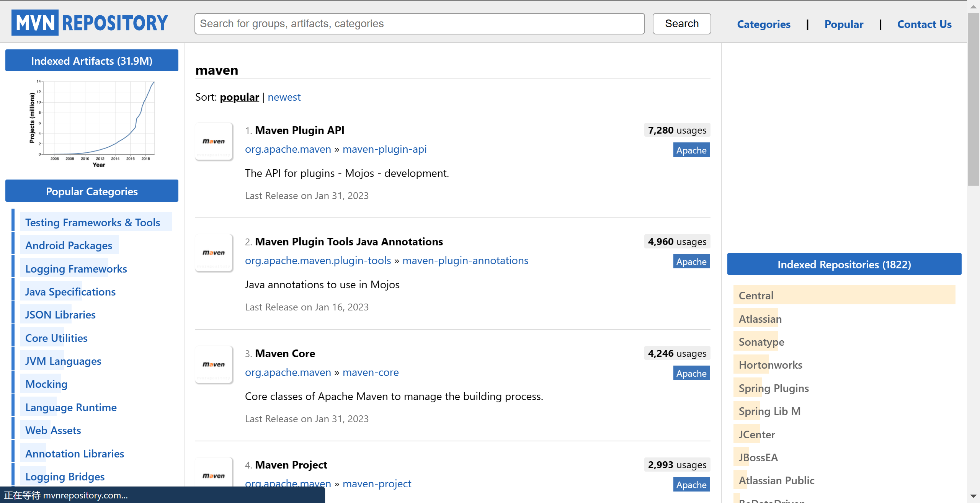Open Logging Bridges category
Screen dimensions: 980x503
65,477
